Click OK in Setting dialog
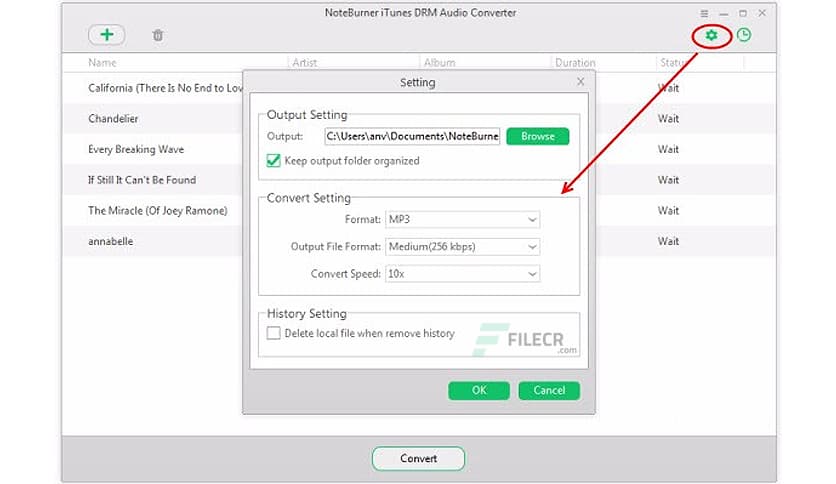836x484 pixels. [479, 391]
